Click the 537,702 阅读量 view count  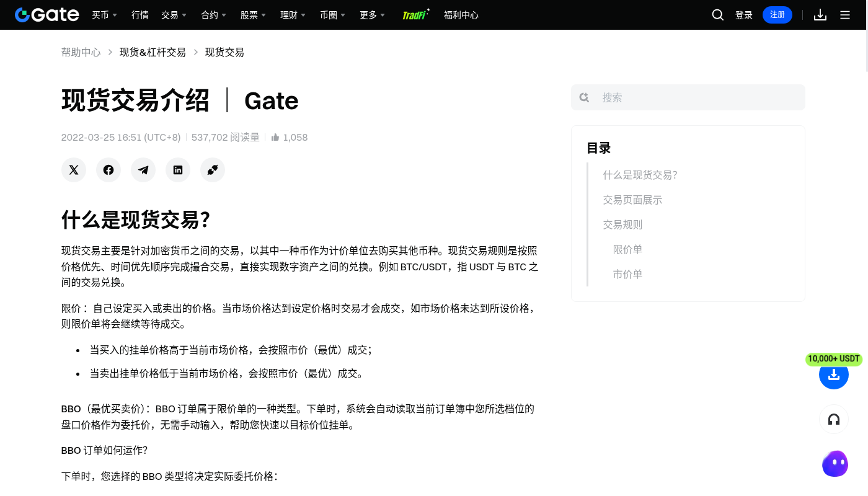point(226,137)
